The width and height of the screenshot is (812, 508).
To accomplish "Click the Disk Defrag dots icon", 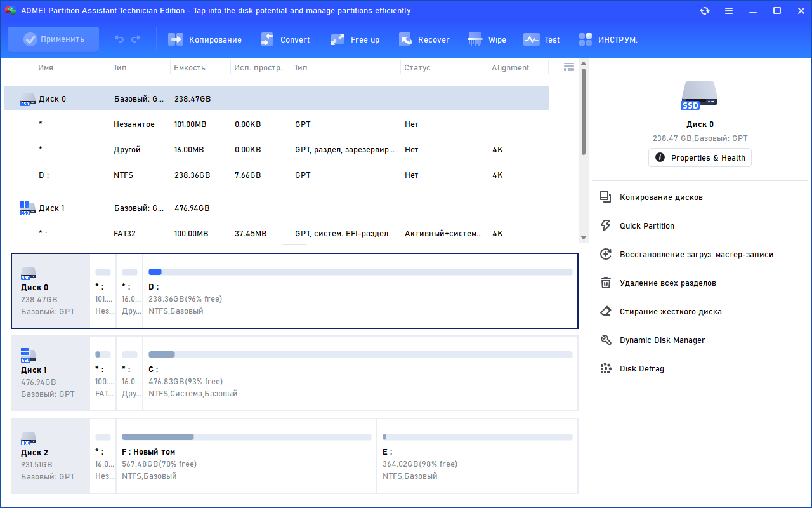I will pos(606,369).
